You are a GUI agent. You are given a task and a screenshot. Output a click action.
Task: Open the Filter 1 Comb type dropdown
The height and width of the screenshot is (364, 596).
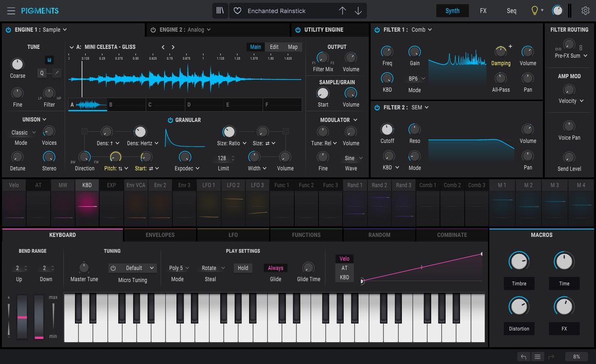[x=422, y=30]
